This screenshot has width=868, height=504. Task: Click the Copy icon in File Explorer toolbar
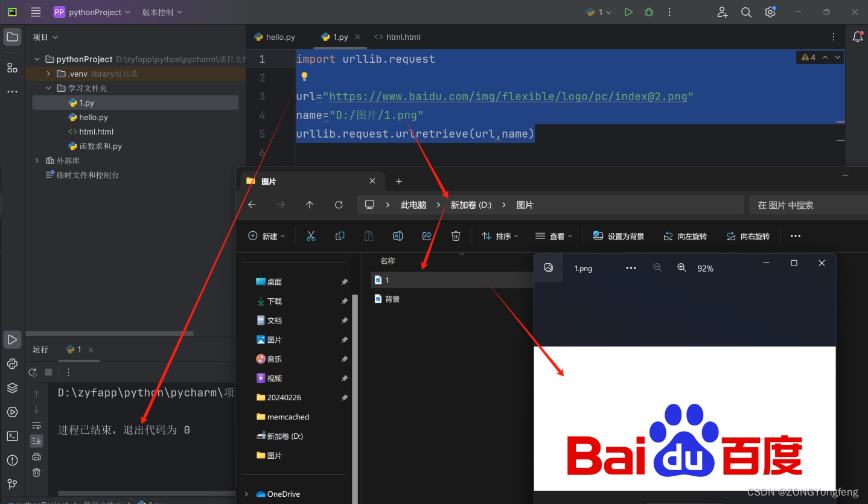[x=340, y=236]
